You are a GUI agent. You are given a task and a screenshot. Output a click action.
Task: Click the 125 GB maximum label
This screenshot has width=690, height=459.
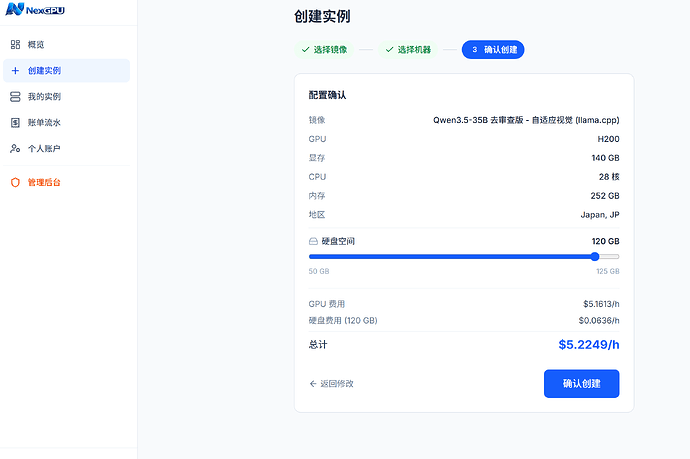pyautogui.click(x=608, y=271)
